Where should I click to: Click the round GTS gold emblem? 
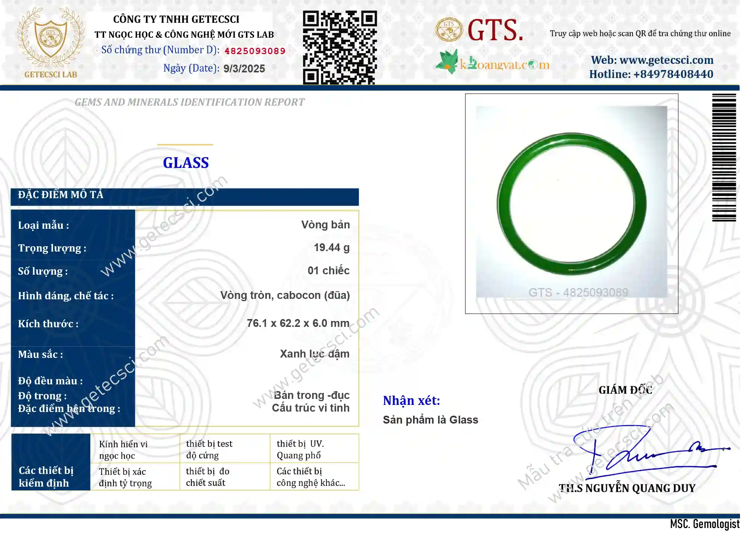449,29
